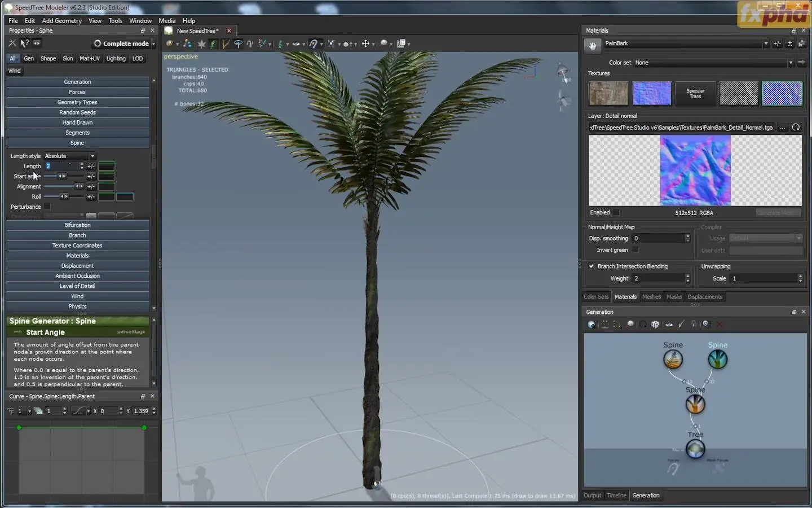Image resolution: width=812 pixels, height=508 pixels.
Task: Click the red X delete icon in Generation toolbar
Action: tap(719, 325)
